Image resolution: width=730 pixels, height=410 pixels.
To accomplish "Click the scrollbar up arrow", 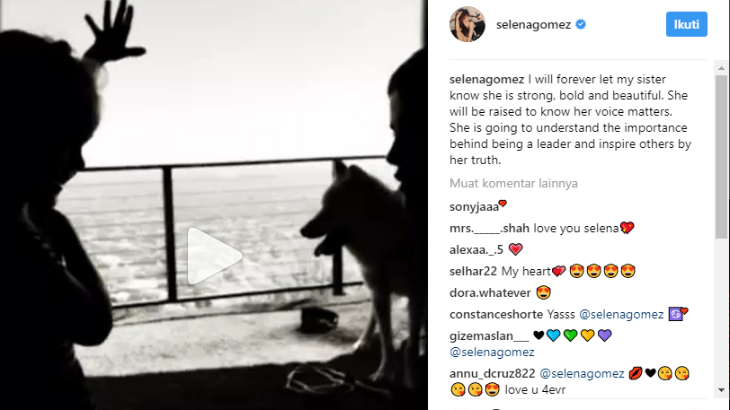I will point(721,68).
